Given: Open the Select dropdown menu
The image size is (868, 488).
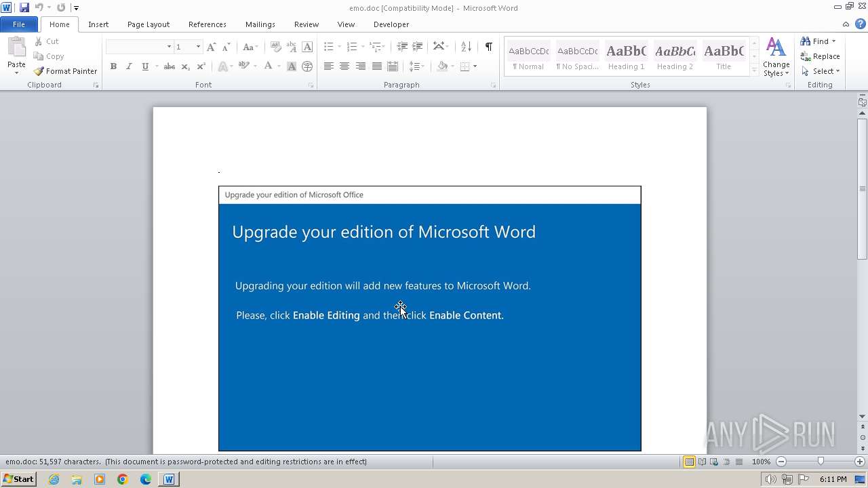Looking at the screenshot, I should (x=838, y=71).
